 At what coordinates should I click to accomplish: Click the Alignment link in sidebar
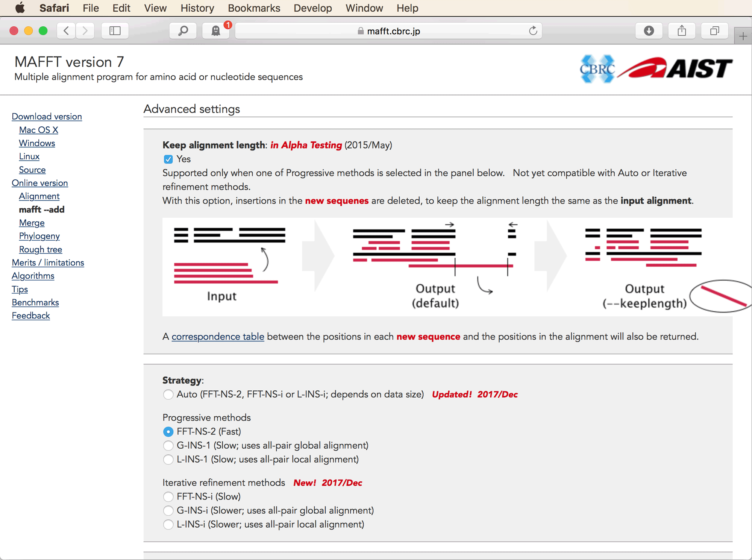point(38,196)
